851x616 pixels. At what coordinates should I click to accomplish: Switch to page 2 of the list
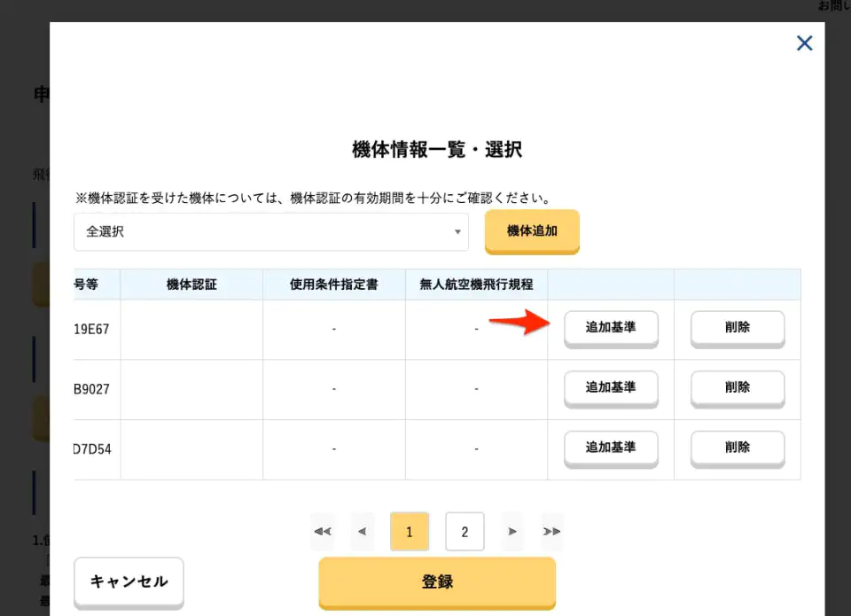[x=465, y=532]
